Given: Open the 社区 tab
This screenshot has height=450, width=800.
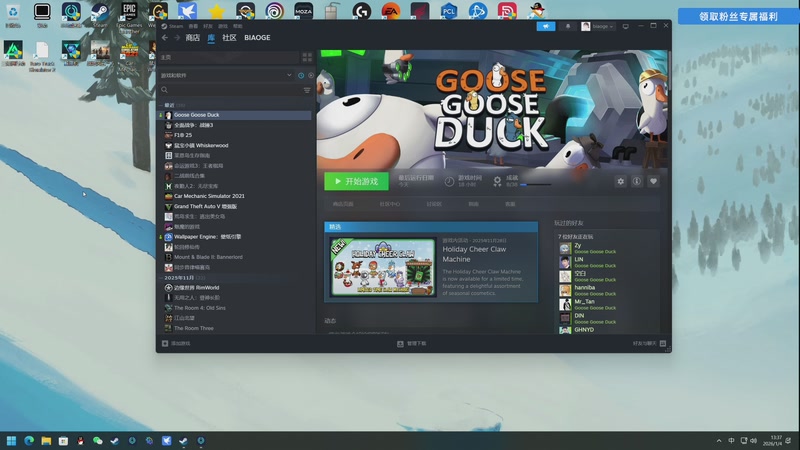Looking at the screenshot, I should [x=229, y=38].
